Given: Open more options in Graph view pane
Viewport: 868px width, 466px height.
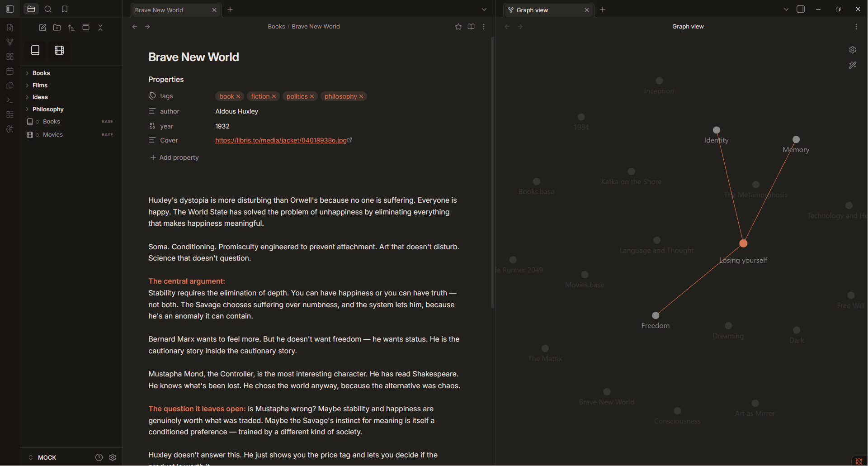Looking at the screenshot, I should 856,27.
